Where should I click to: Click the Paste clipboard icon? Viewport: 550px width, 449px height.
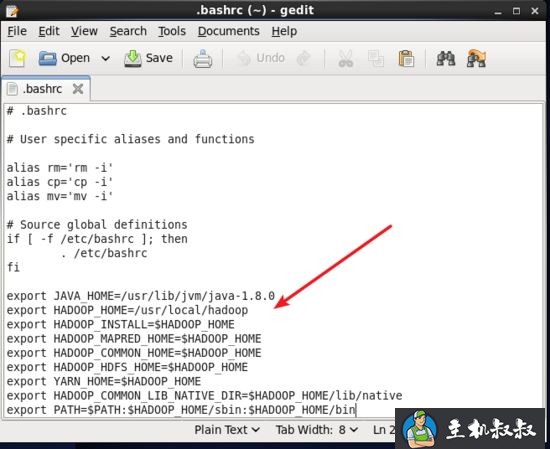point(406,59)
